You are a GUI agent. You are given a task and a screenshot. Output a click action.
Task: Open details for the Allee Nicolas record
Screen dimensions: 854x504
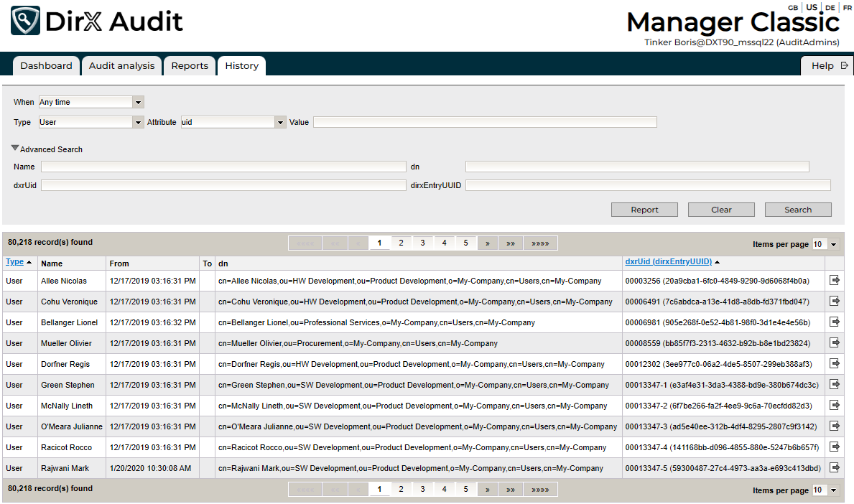click(834, 281)
